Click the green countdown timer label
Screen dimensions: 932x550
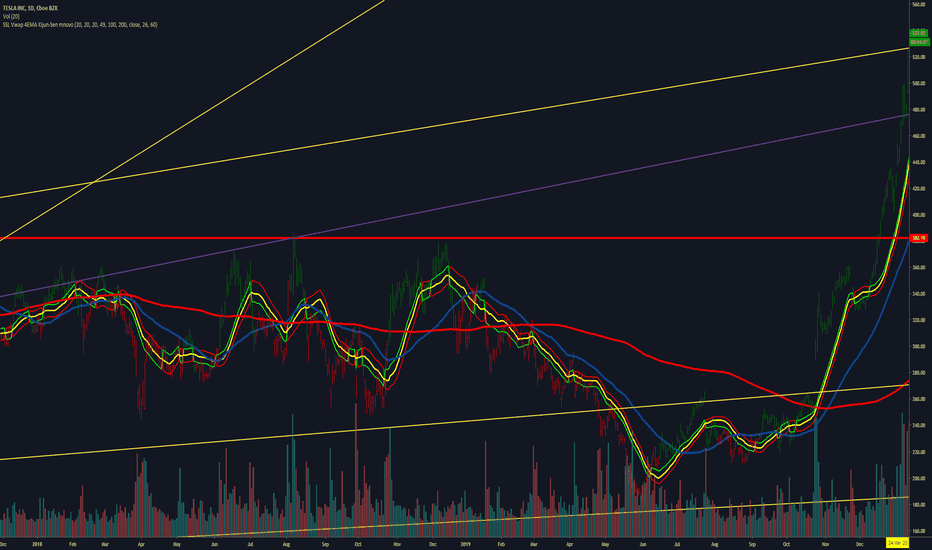(919, 42)
